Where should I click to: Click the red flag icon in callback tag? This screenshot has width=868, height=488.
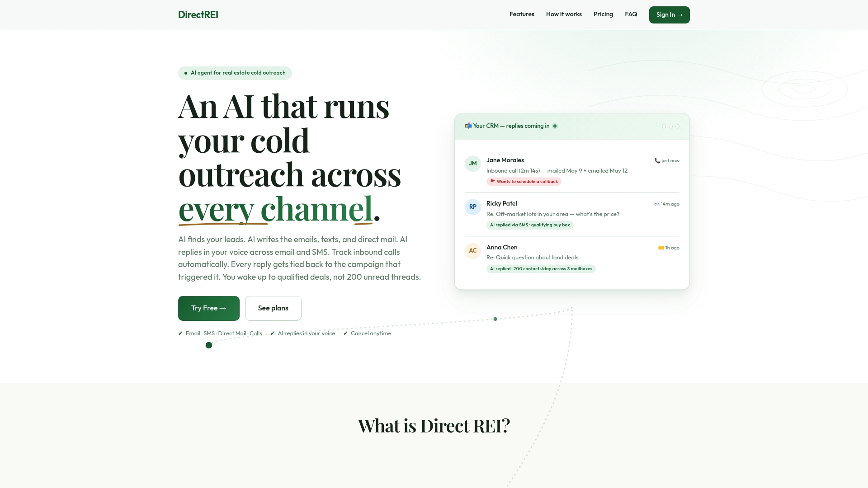493,181
